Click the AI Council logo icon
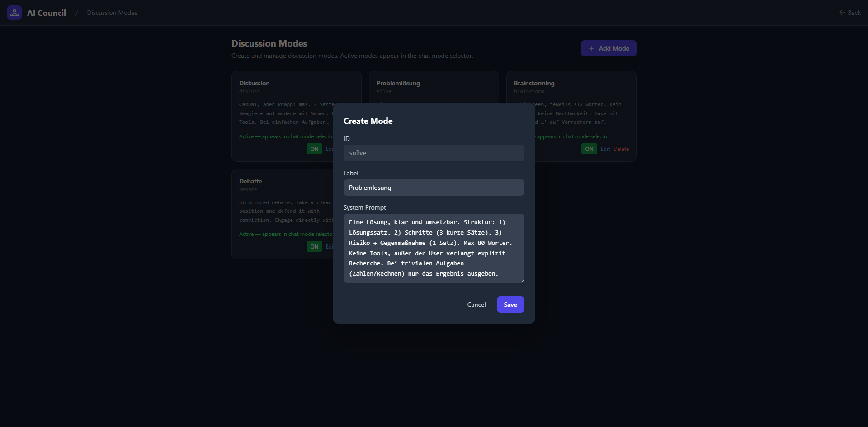 click(14, 13)
